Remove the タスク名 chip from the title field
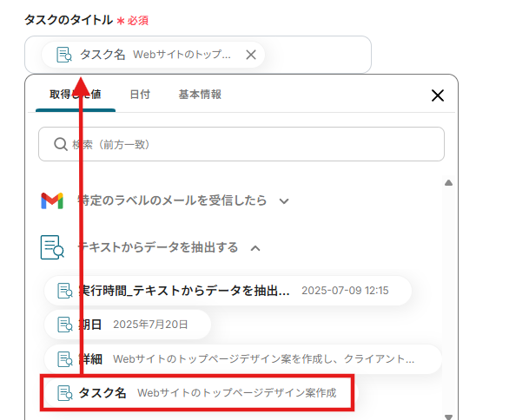Image resolution: width=529 pixels, height=420 pixels. coord(251,55)
